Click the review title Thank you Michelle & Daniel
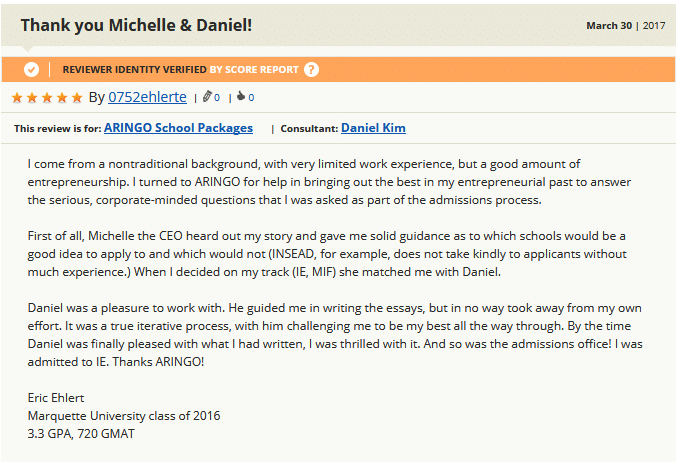The height and width of the screenshot is (462, 678). tap(136, 25)
